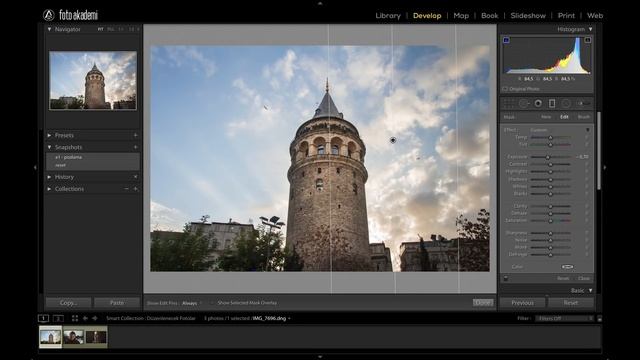
Task: Collapse left panel group with edge arrow
Action: click(x=35, y=167)
